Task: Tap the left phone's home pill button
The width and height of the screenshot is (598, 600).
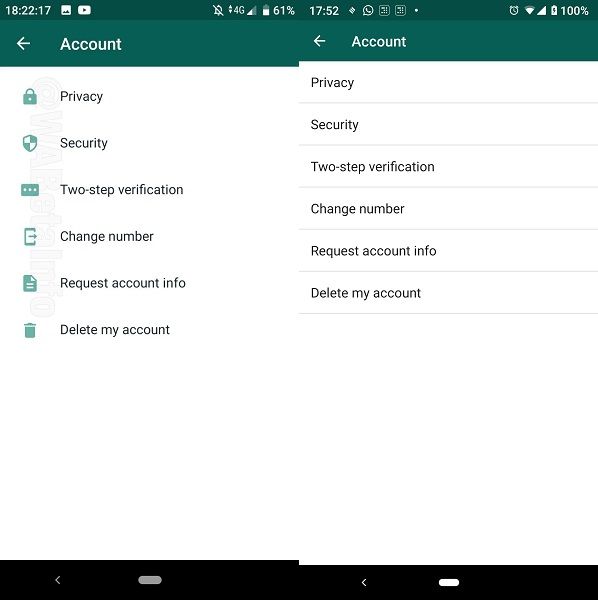Action: point(150,580)
